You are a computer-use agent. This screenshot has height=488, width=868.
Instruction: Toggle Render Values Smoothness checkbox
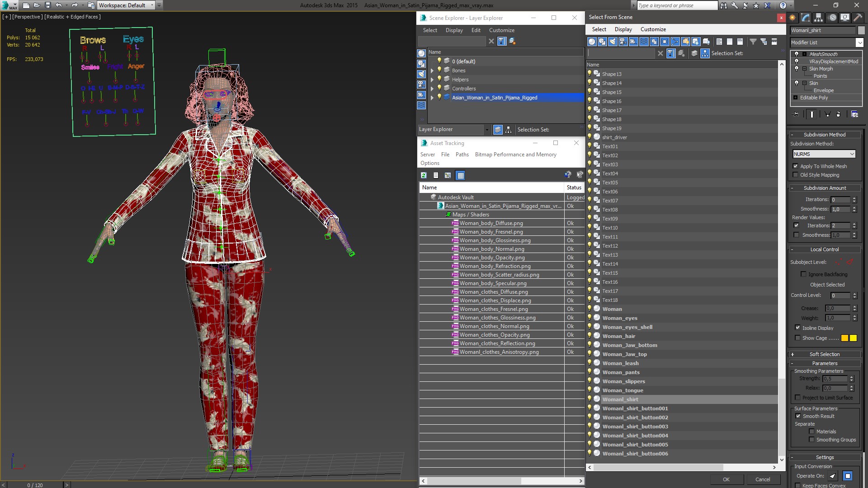click(796, 235)
